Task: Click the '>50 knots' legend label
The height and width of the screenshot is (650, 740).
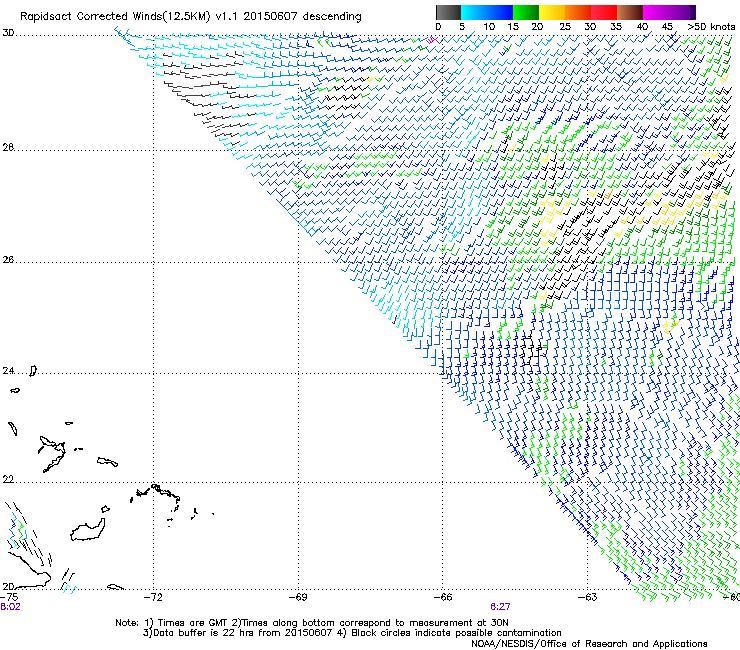Action: coord(711,27)
